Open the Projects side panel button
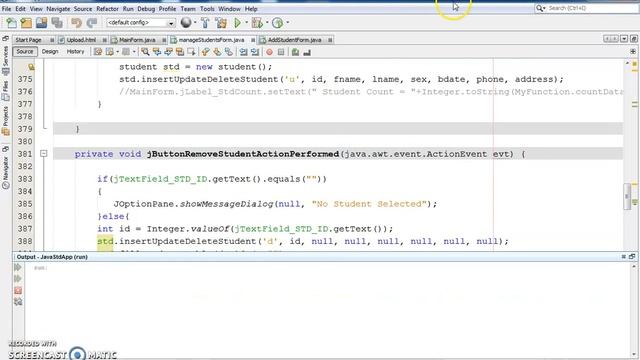 5,122
